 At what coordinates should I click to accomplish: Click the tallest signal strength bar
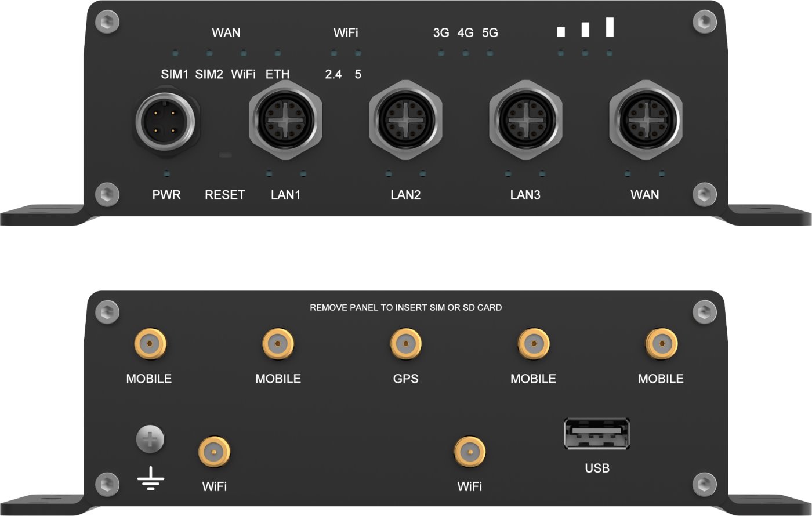coord(610,27)
